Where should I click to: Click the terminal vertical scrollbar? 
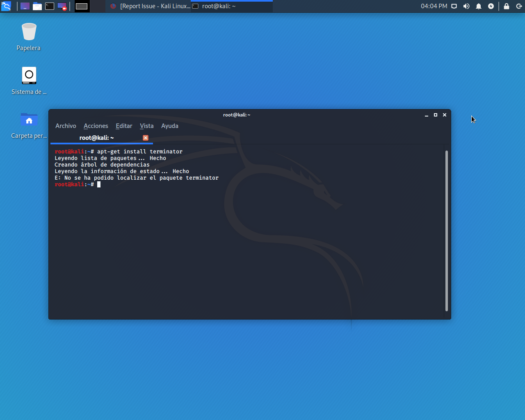point(447,231)
